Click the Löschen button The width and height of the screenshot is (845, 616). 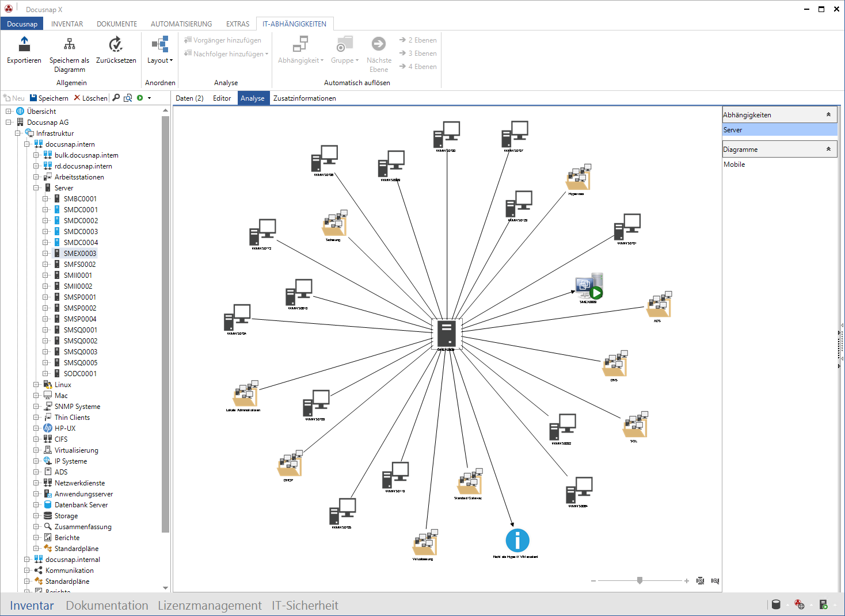click(x=90, y=98)
